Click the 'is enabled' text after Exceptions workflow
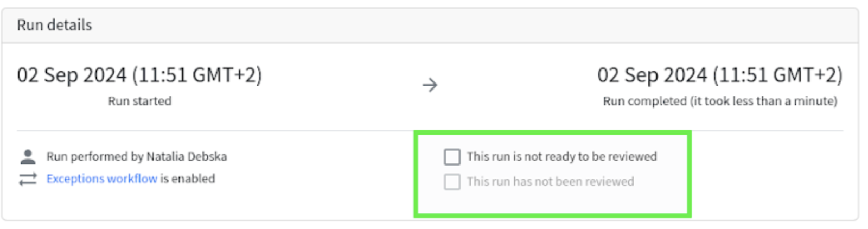This screenshot has width=868, height=229. click(x=188, y=179)
